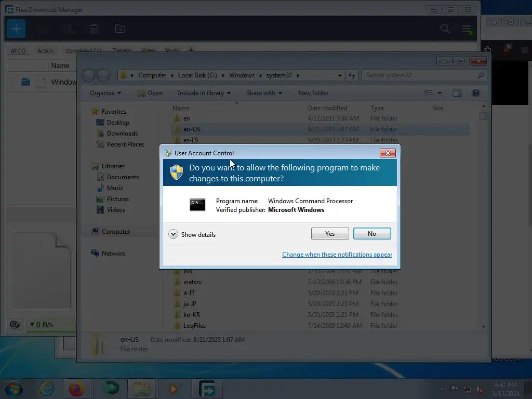Open Free Download Manager taskbar icon

coord(207,389)
